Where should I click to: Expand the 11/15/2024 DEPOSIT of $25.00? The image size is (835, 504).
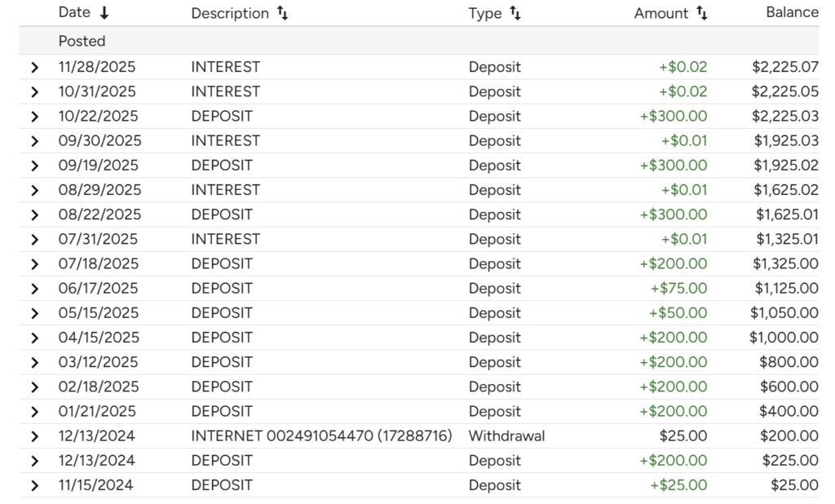(34, 486)
